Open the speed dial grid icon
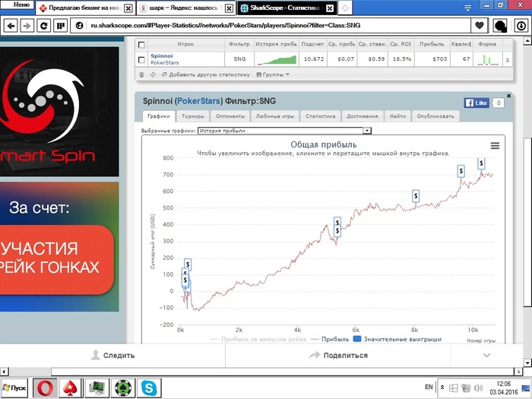Screen dimensions: 532x399 tap(60, 26)
